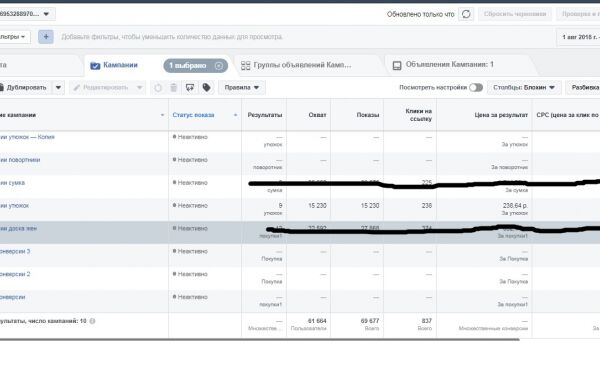600x365 pixels.
Task: Click the '15 230' reach value in утюжок row
Action: pyautogui.click(x=317, y=205)
